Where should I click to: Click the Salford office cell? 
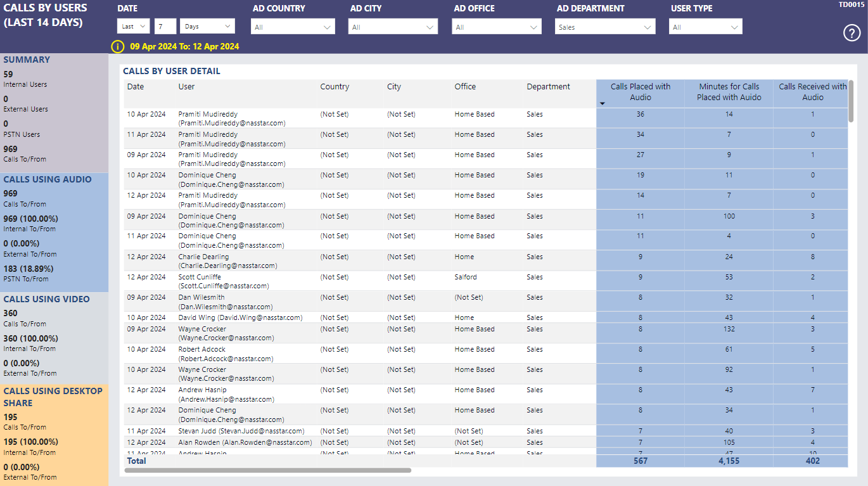pos(466,277)
